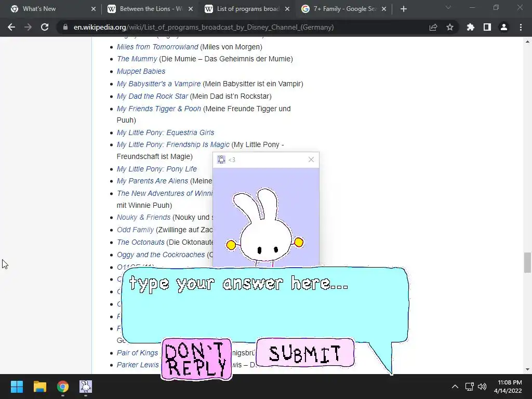This screenshot has height=399, width=532.
Task: Switch to the 7+ Family Google tab
Action: coord(344,9)
